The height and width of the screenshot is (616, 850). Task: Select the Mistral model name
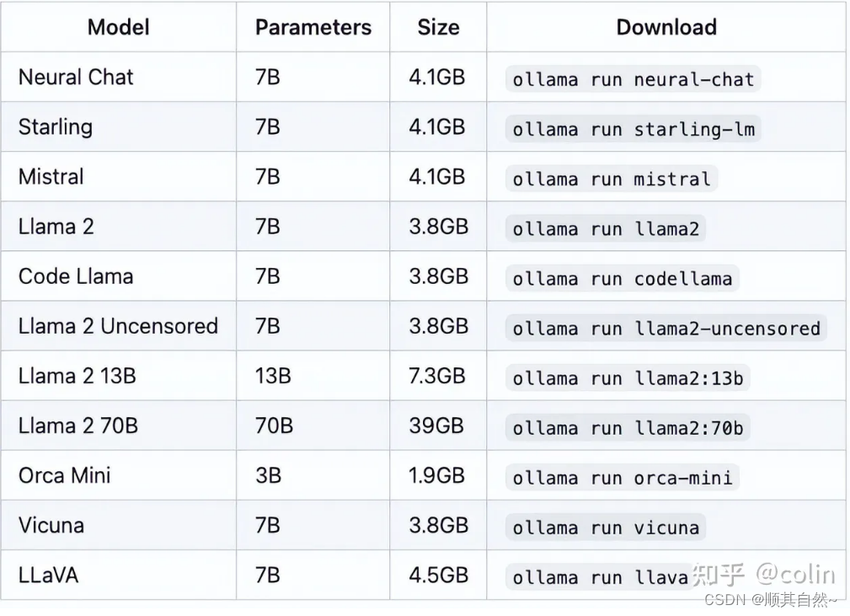[x=51, y=177]
